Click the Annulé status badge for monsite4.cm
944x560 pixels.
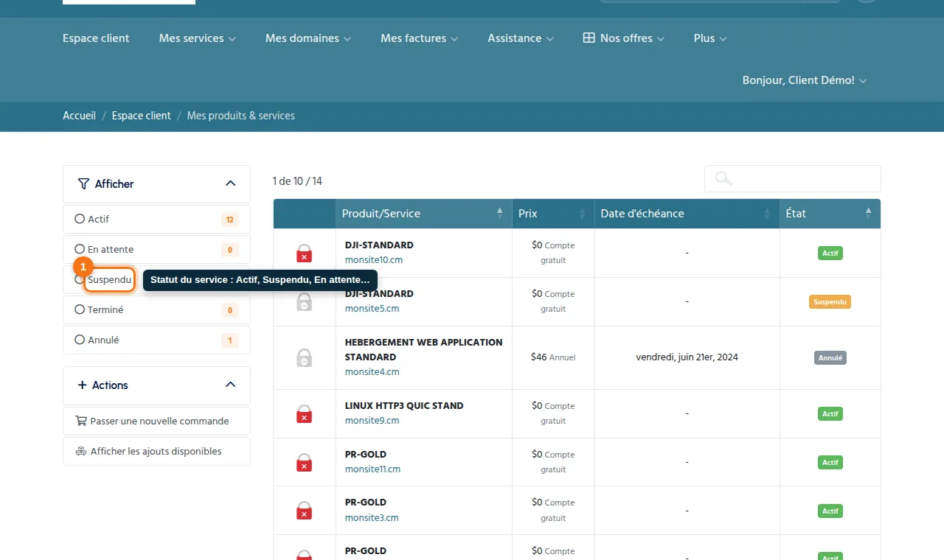point(830,358)
